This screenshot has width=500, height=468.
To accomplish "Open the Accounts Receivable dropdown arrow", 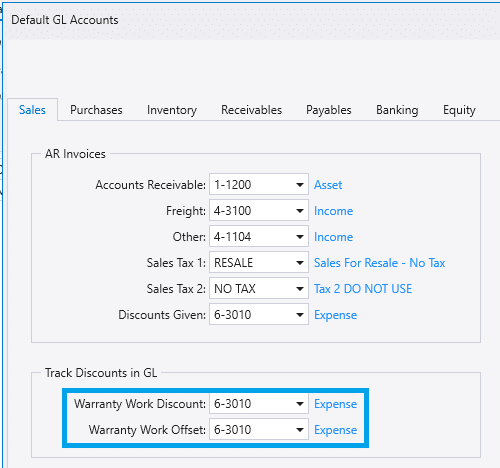I will 300,185.
